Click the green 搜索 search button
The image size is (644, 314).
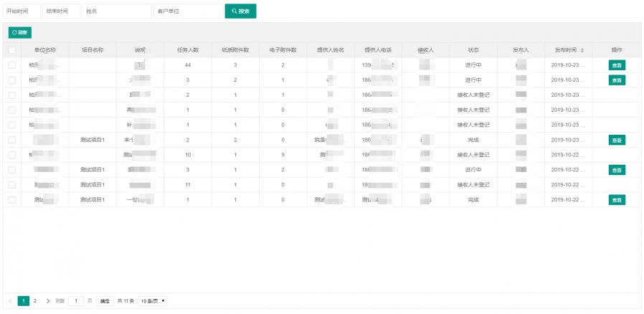(x=240, y=11)
